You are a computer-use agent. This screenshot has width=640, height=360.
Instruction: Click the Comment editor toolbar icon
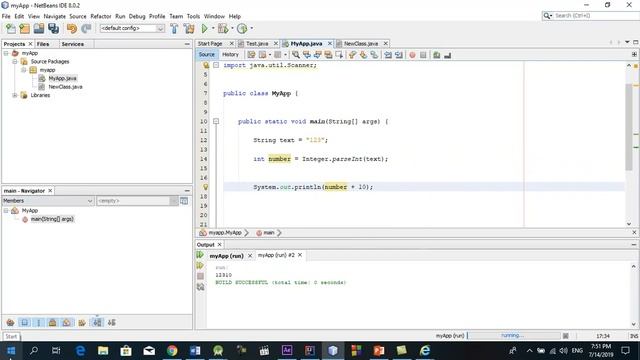pos(436,55)
